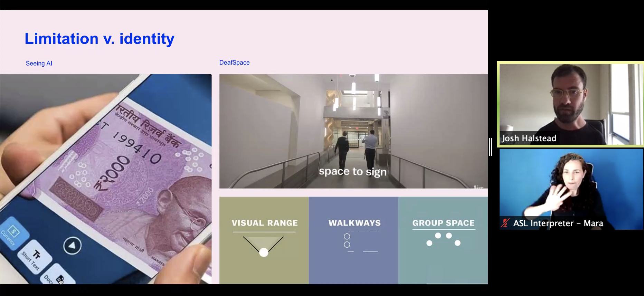Click the divider handle between slide and videos
Image resolution: width=644 pixels, height=296 pixels.
[x=491, y=147]
